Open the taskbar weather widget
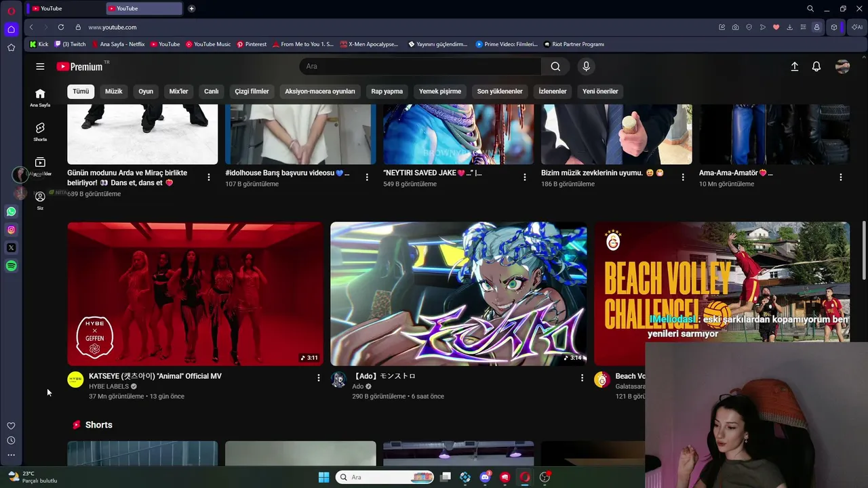The width and height of the screenshot is (868, 488). pyautogui.click(x=33, y=477)
